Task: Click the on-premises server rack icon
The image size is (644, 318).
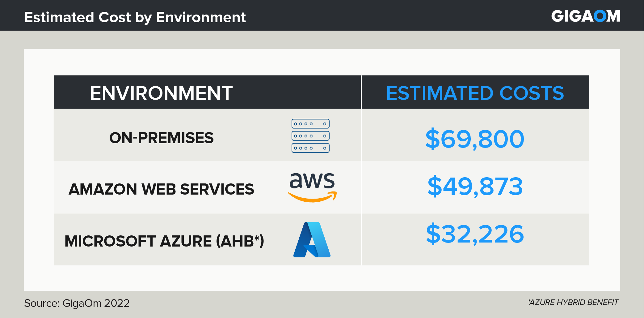Action: (310, 136)
